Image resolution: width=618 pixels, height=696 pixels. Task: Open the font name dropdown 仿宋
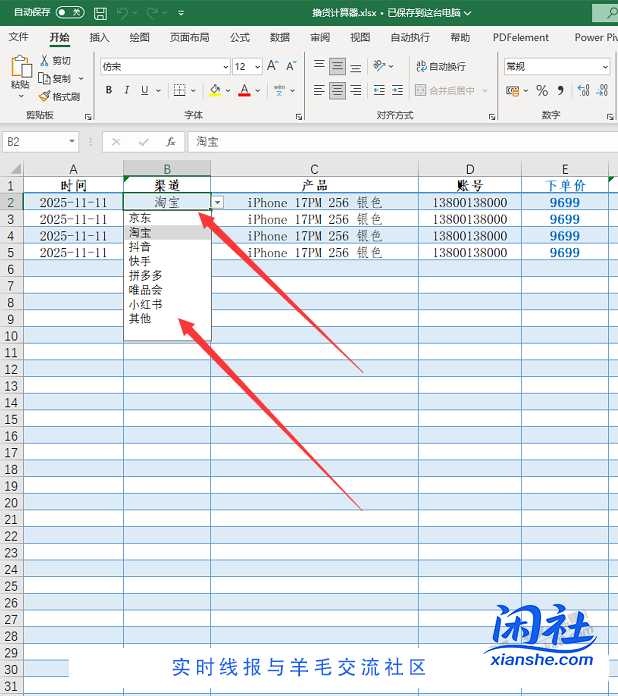[x=226, y=67]
